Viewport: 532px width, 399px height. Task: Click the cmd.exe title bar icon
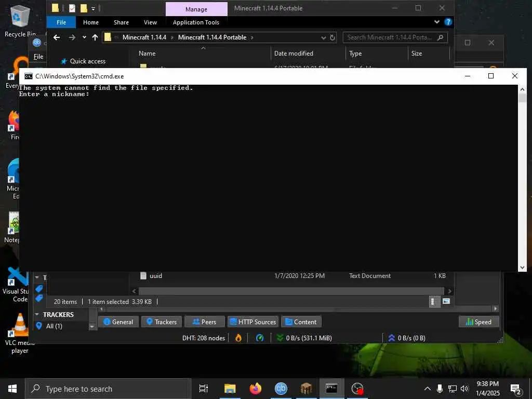[29, 76]
